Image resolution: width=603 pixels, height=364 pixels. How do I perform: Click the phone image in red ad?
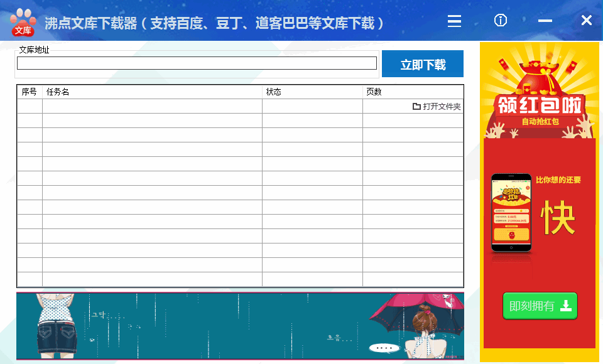(x=511, y=213)
